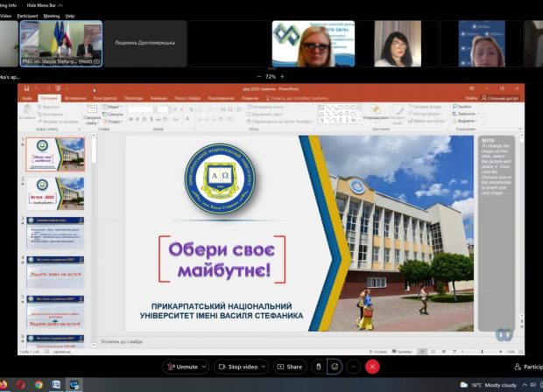543x392 pixels.
Task: Leave the meeting with the red button
Action: click(372, 367)
